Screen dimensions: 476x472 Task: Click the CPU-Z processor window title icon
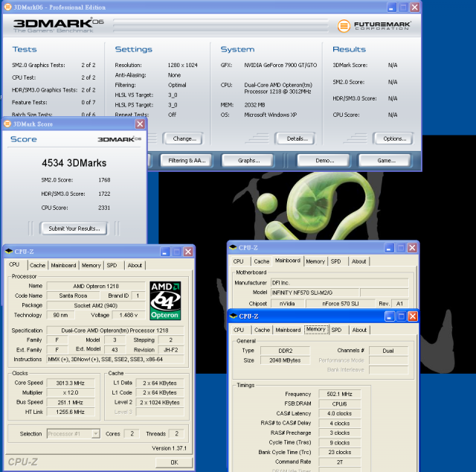point(9,252)
